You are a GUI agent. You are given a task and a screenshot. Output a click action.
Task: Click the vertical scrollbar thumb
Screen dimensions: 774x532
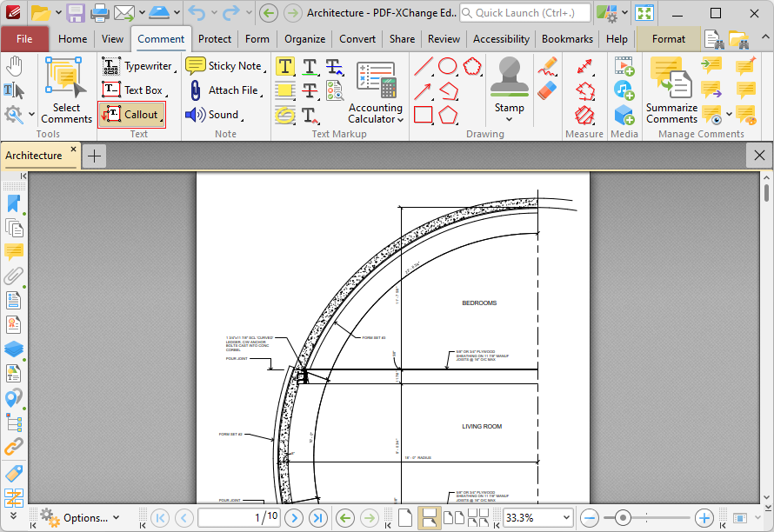tap(766, 192)
